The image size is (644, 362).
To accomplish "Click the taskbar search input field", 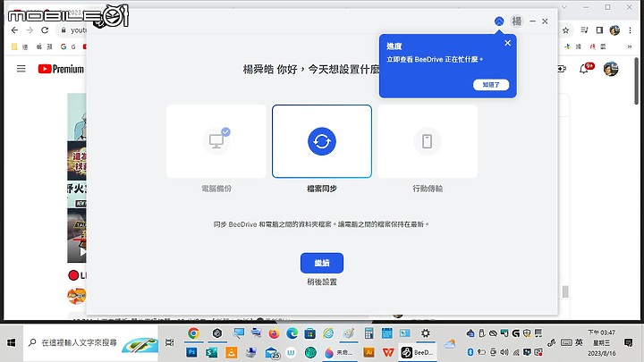I will [x=90, y=342].
